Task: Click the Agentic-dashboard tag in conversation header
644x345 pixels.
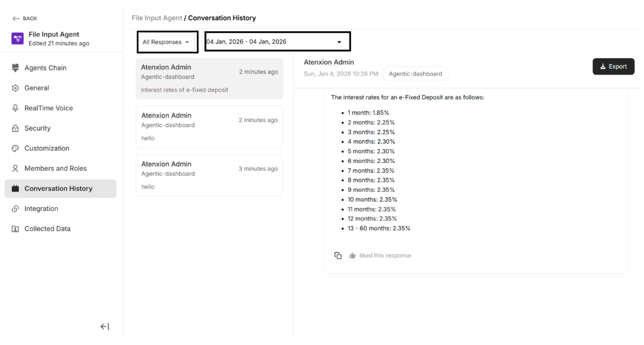Action: [416, 74]
